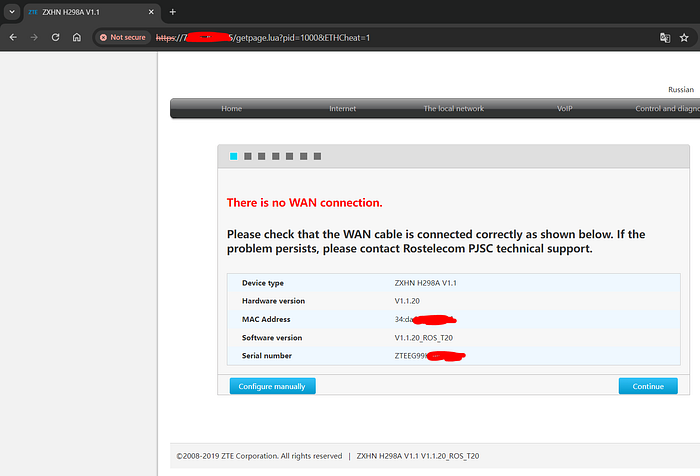700x476 pixels.
Task: Click the browser forward arrow
Action: point(34,38)
